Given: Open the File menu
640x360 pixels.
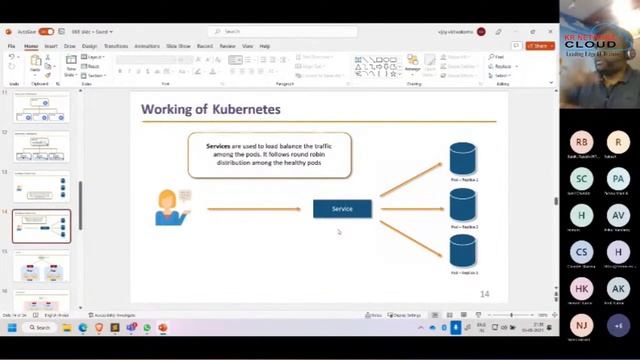Looking at the screenshot, I should (x=11, y=46).
